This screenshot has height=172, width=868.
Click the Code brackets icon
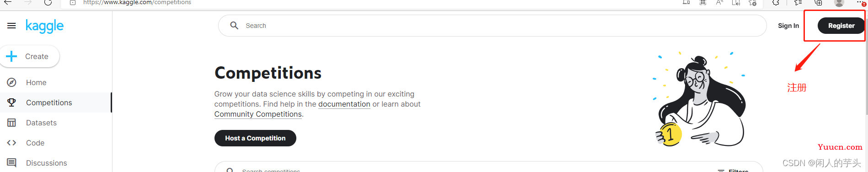(x=11, y=143)
